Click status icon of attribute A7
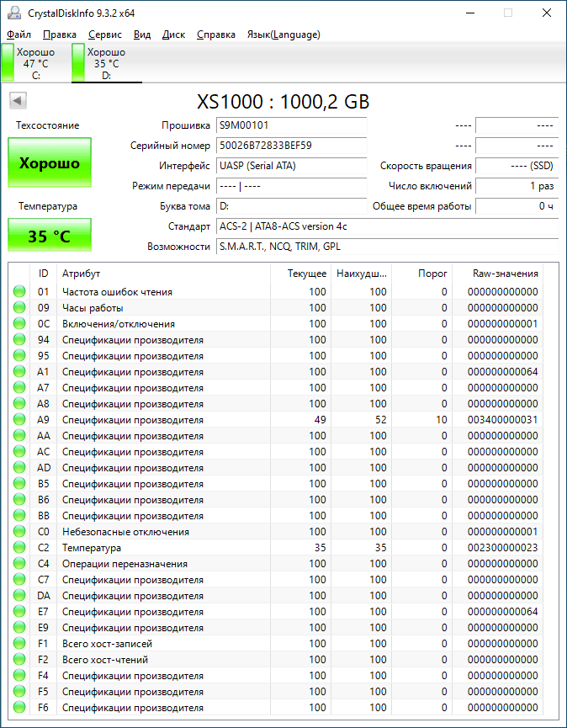The height and width of the screenshot is (728, 567). (x=19, y=388)
